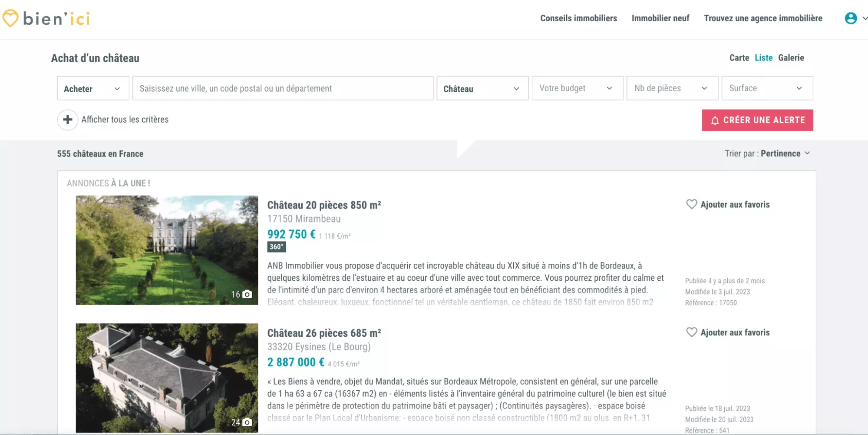The height and width of the screenshot is (435, 868).
Task: Click heart icon on Mirambeau château listing
Action: click(x=691, y=204)
